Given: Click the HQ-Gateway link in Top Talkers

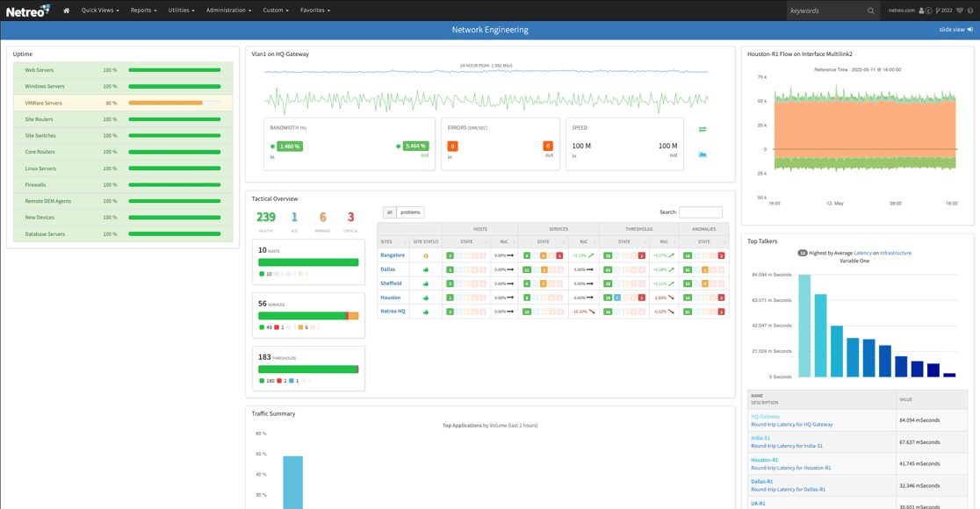Looking at the screenshot, I should tap(764, 415).
